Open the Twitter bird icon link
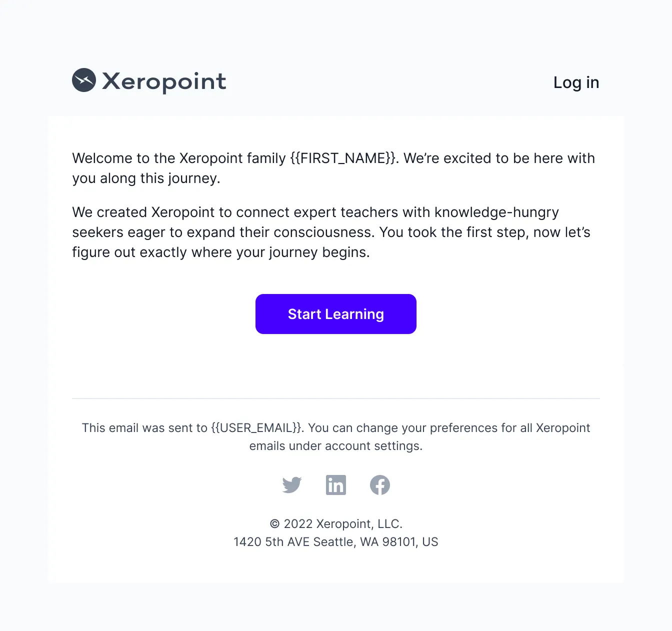This screenshot has height=631, width=672. (x=292, y=485)
